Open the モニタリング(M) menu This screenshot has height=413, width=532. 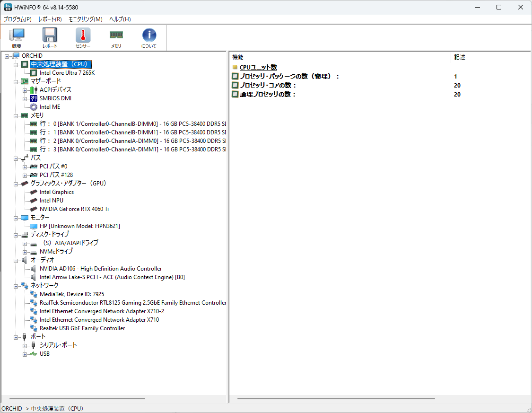click(86, 19)
